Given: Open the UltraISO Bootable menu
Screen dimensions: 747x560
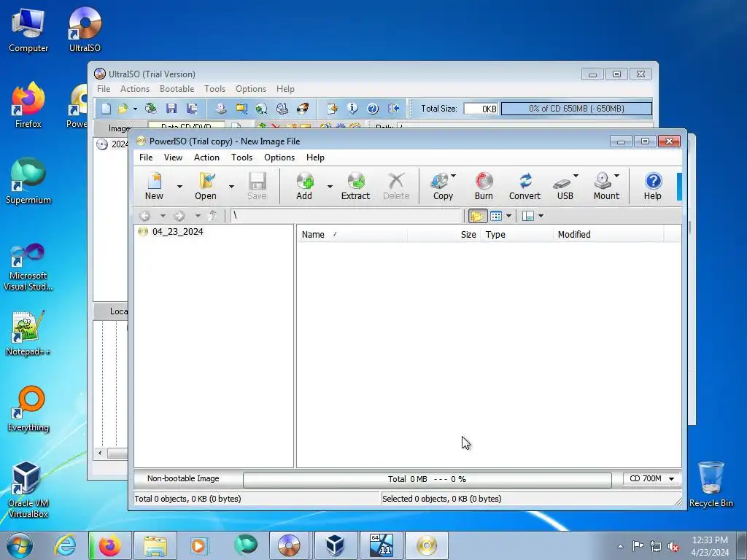Looking at the screenshot, I should tap(177, 89).
